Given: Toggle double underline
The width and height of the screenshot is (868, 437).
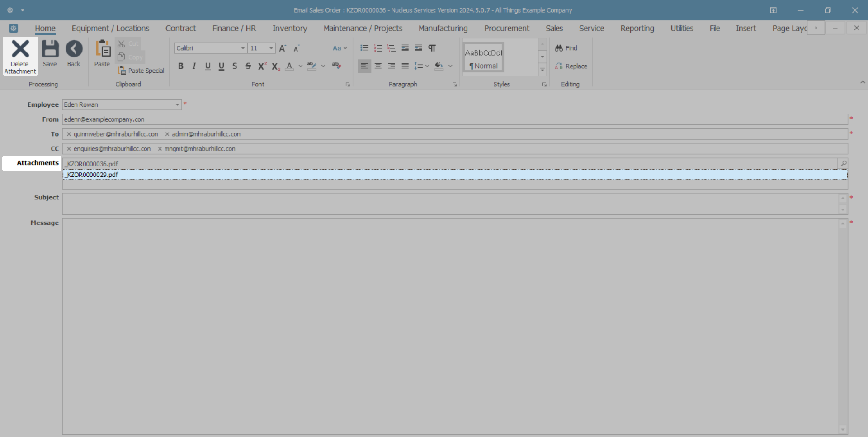Looking at the screenshot, I should tap(222, 66).
